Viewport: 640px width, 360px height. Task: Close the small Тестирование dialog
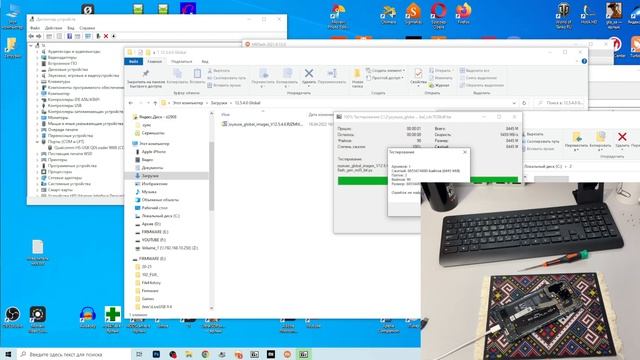click(465, 152)
